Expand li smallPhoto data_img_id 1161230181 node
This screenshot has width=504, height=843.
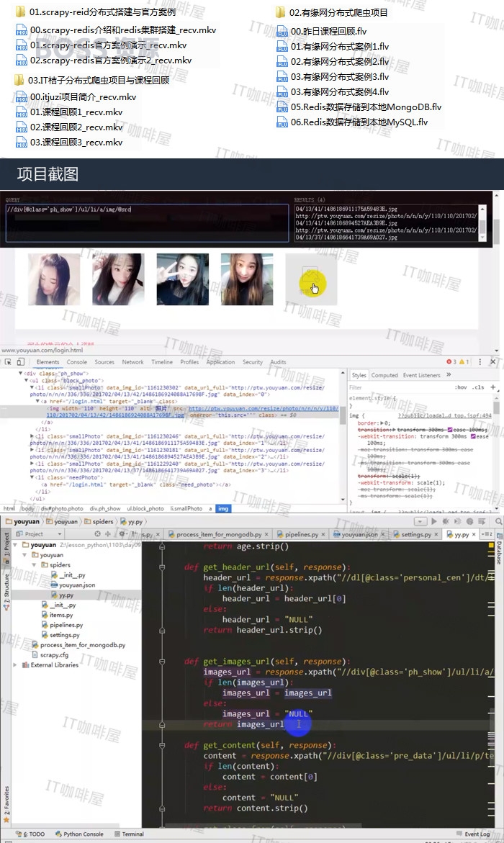[x=32, y=450]
